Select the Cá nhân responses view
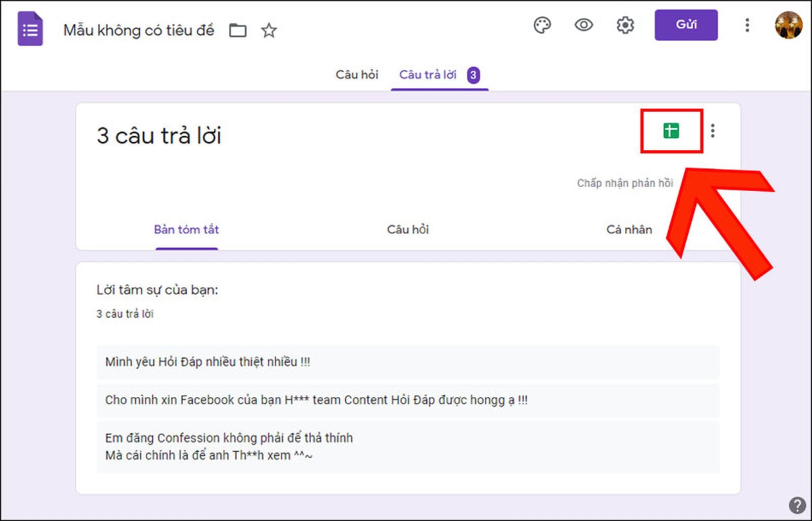This screenshot has height=521, width=812. 629,229
